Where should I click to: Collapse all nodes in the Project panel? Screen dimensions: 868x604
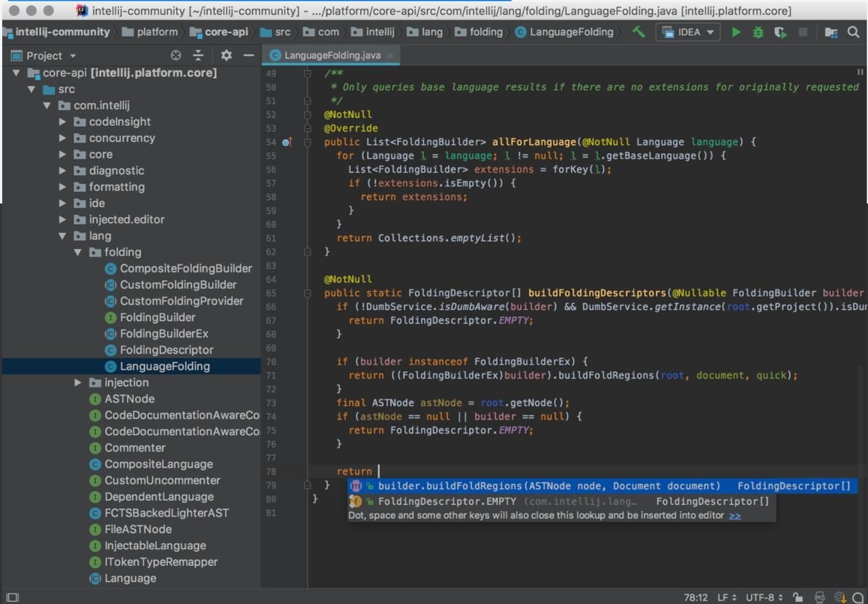[x=198, y=56]
